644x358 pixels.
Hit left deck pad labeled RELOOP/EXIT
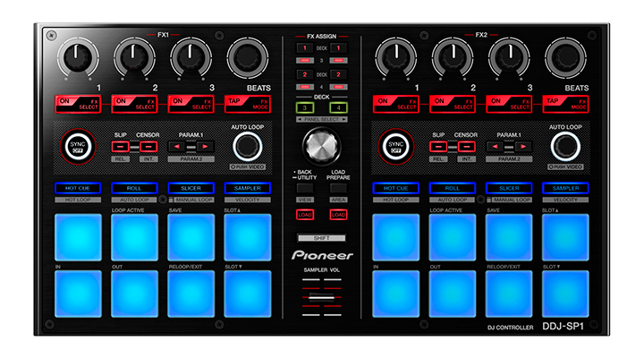point(191,294)
